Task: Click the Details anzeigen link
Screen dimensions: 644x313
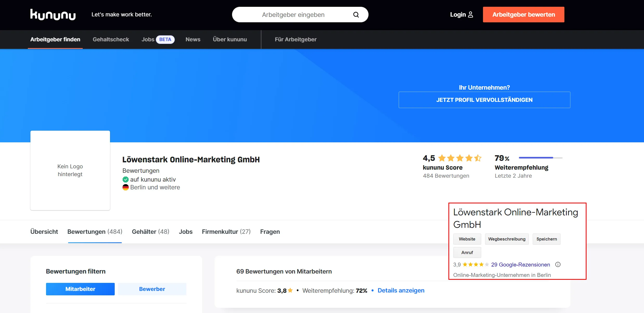Action: click(401, 290)
